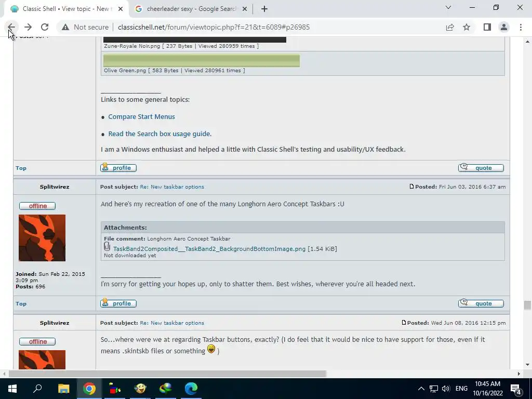Open the taskbar search magnifier
This screenshot has height=399, width=532.
coord(37,389)
